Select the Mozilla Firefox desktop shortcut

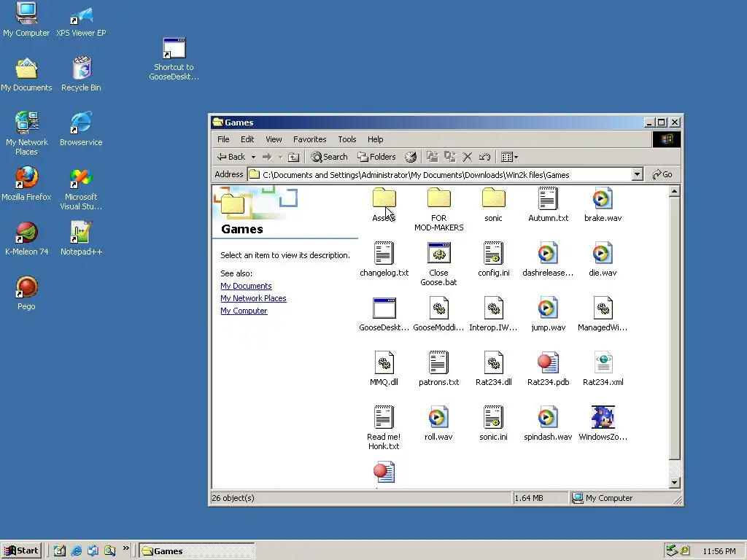pyautogui.click(x=26, y=184)
